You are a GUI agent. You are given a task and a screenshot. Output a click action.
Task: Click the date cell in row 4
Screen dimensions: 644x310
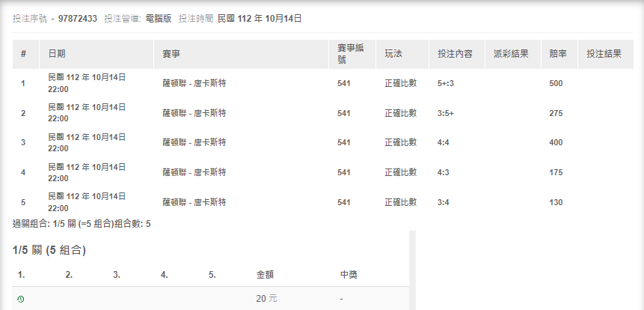pos(87,173)
